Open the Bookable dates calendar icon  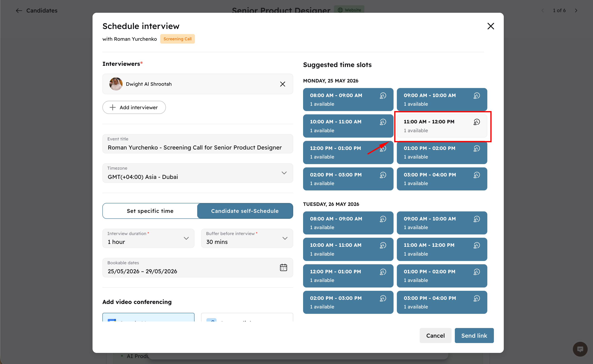point(283,268)
